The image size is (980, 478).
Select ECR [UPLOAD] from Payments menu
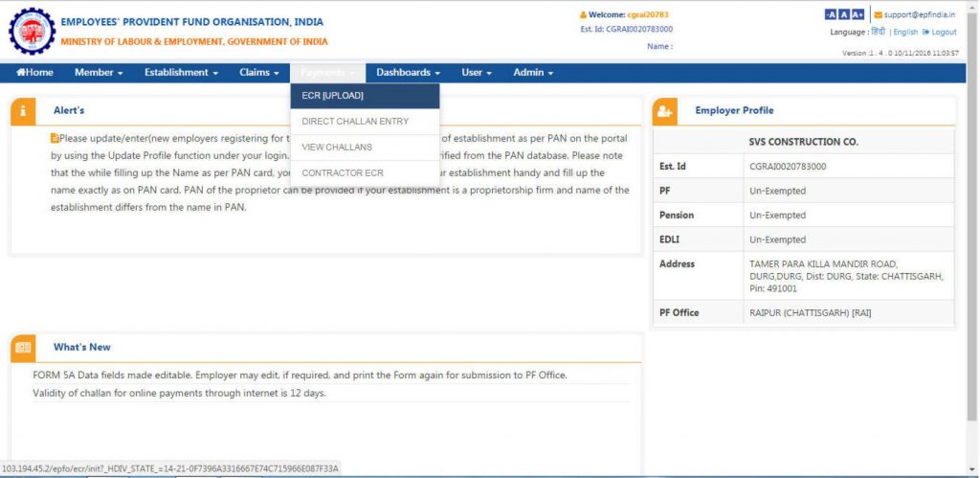(365, 96)
